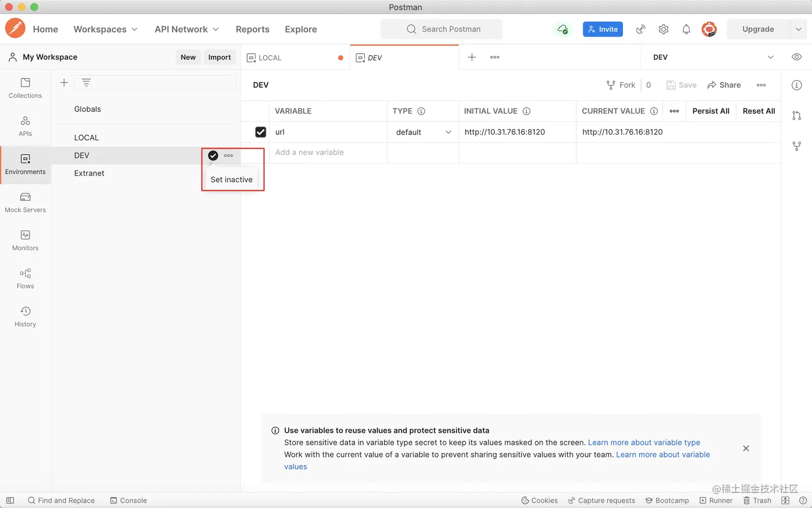Open the default type dropdown for url

point(423,132)
